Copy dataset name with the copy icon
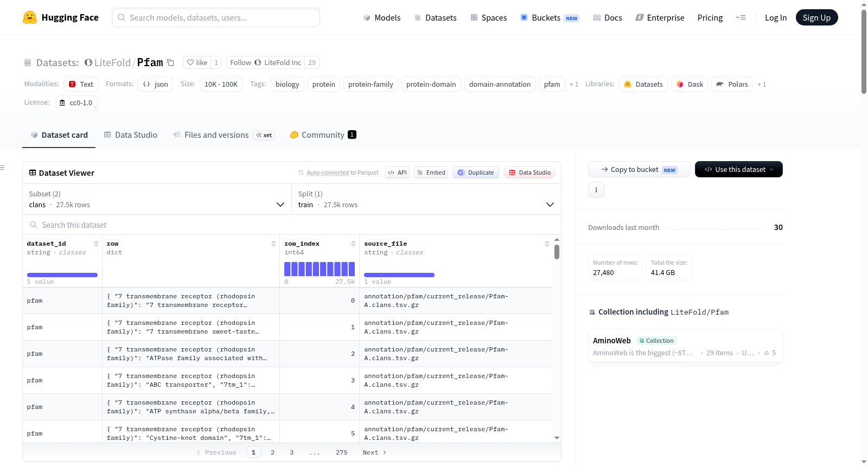This screenshot has width=868, height=467. click(170, 62)
